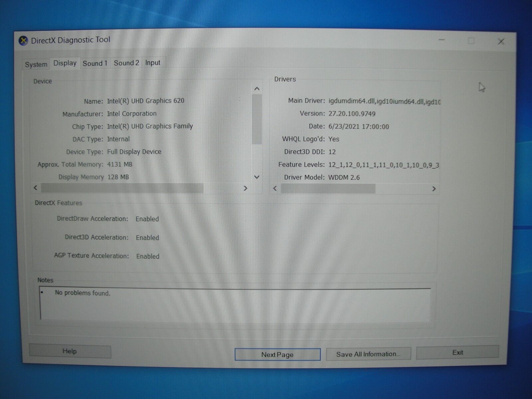Click the Device panel scroll left arrow
Screen dimensions: 532x399
click(36, 188)
